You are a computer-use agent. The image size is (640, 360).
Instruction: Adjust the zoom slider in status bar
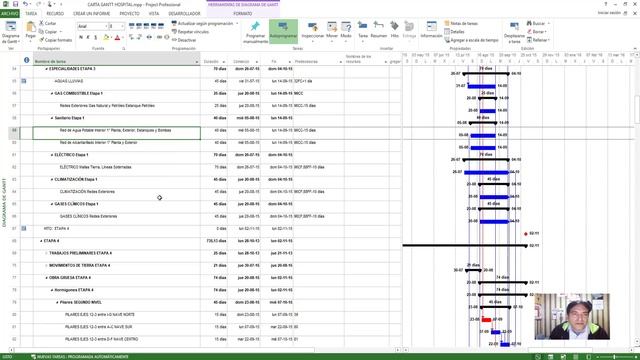pyautogui.click(x=614, y=357)
